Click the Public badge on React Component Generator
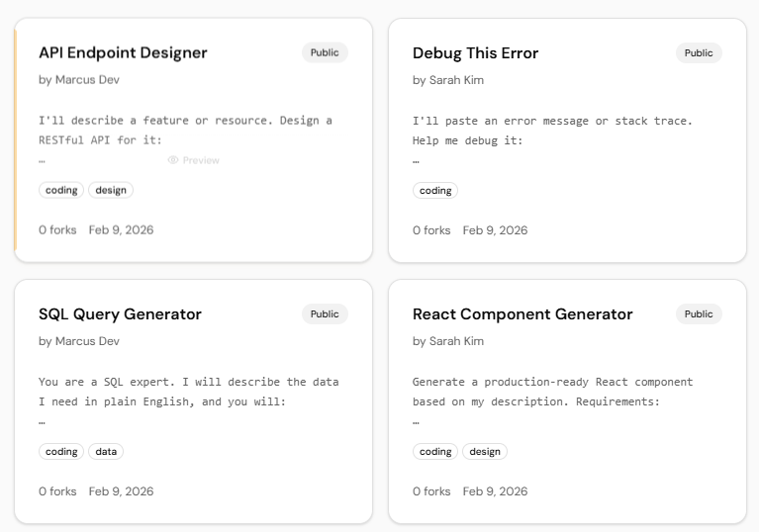 [699, 313]
